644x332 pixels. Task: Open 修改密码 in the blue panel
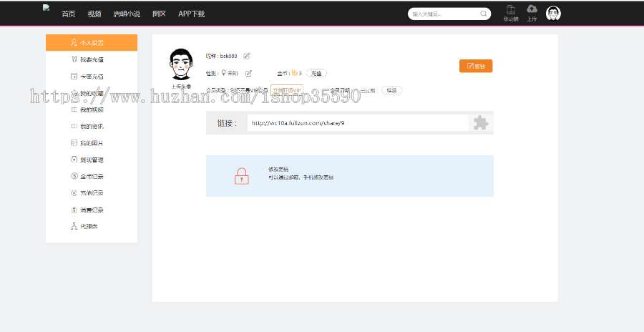[278, 169]
